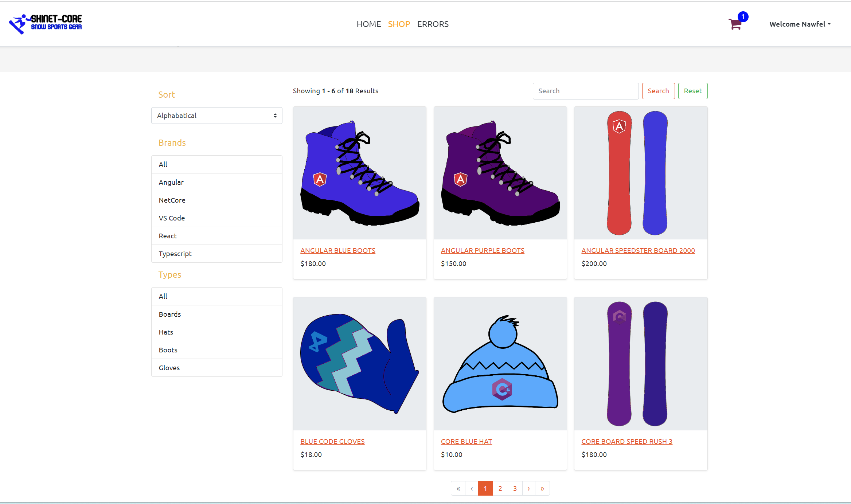Filter by React brand
The height and width of the screenshot is (504, 851).
pos(217,236)
